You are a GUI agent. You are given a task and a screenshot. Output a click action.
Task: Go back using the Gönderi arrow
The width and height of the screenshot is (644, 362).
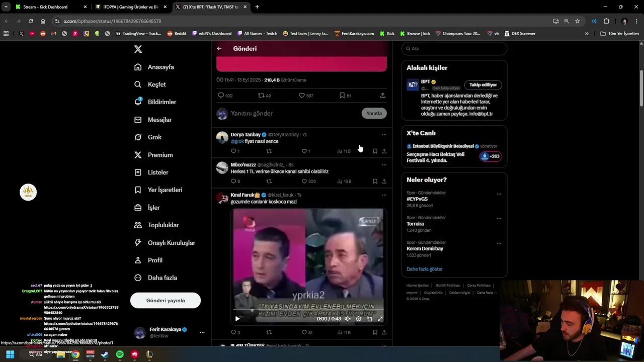coord(219,49)
